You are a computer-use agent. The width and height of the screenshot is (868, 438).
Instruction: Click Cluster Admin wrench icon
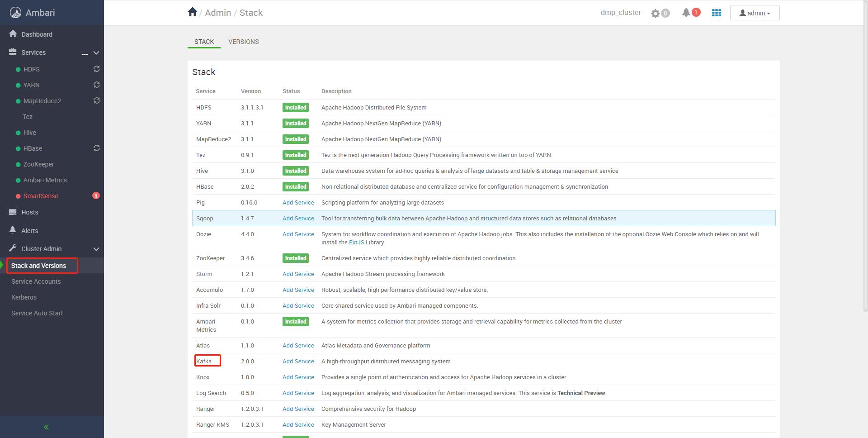13,248
